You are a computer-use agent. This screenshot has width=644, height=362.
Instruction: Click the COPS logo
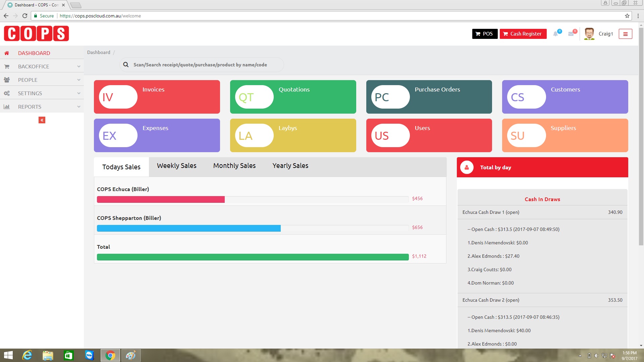pyautogui.click(x=36, y=34)
